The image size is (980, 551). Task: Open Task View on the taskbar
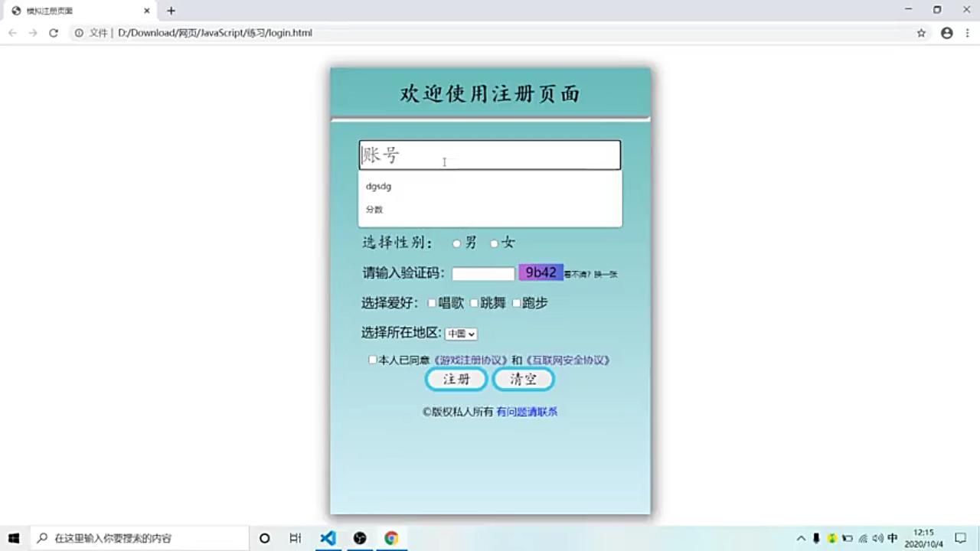pos(296,538)
